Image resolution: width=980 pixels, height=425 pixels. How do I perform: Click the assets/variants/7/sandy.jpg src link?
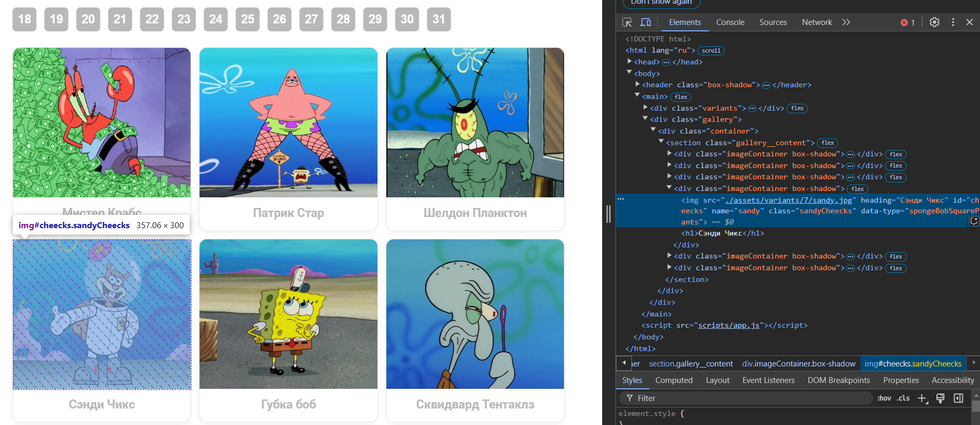coord(789,201)
